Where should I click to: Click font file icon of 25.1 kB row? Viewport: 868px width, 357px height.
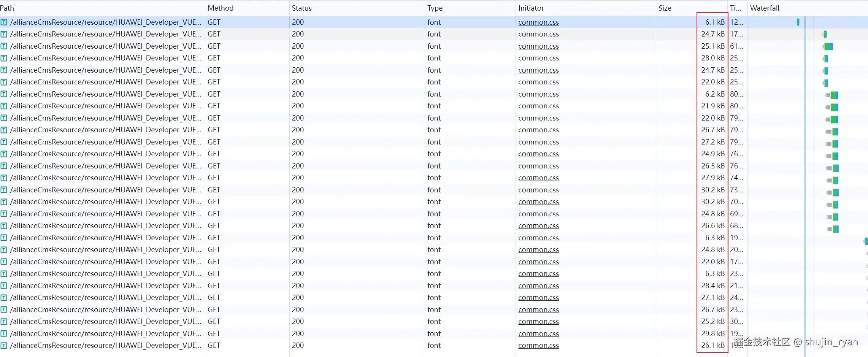(x=4, y=46)
